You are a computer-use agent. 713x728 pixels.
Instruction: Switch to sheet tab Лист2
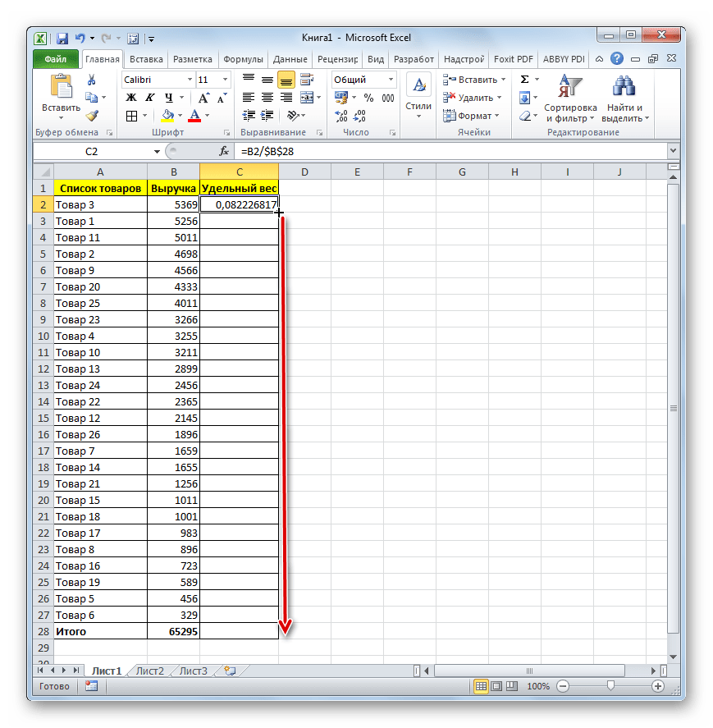pos(149,671)
